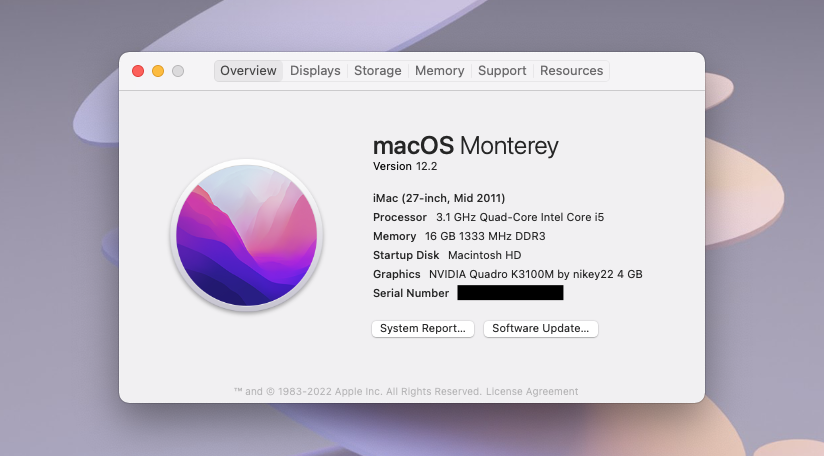The image size is (824, 456).
Task: Click the Apple Inc. copyright notice text
Action: pyautogui.click(x=357, y=391)
